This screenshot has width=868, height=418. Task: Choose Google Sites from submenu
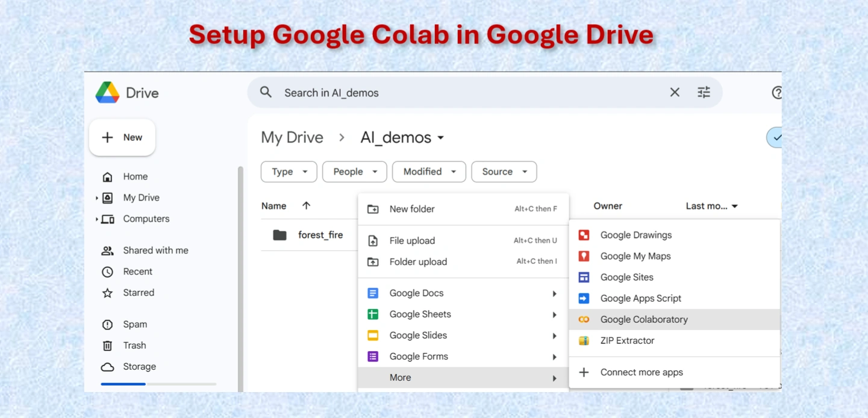(x=674, y=277)
